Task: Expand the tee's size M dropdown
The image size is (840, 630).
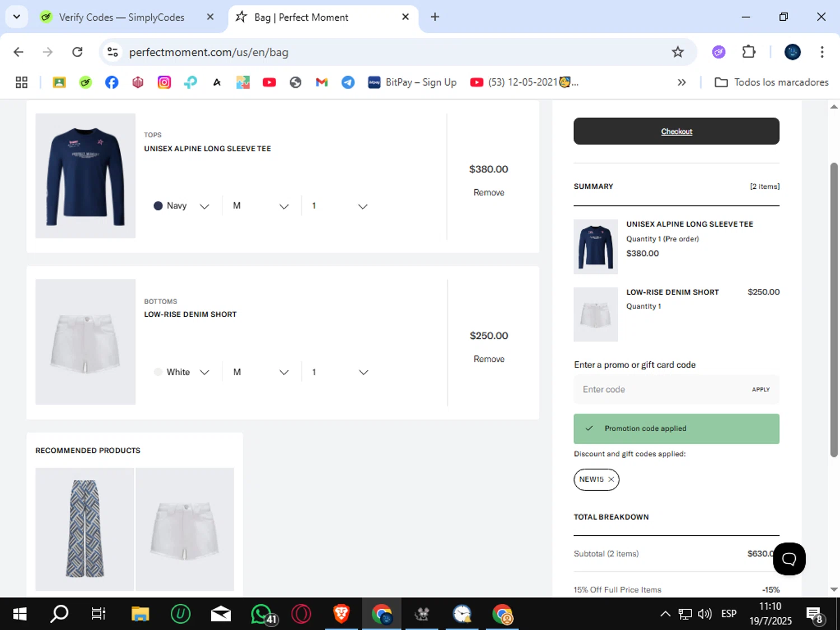Action: click(x=261, y=206)
